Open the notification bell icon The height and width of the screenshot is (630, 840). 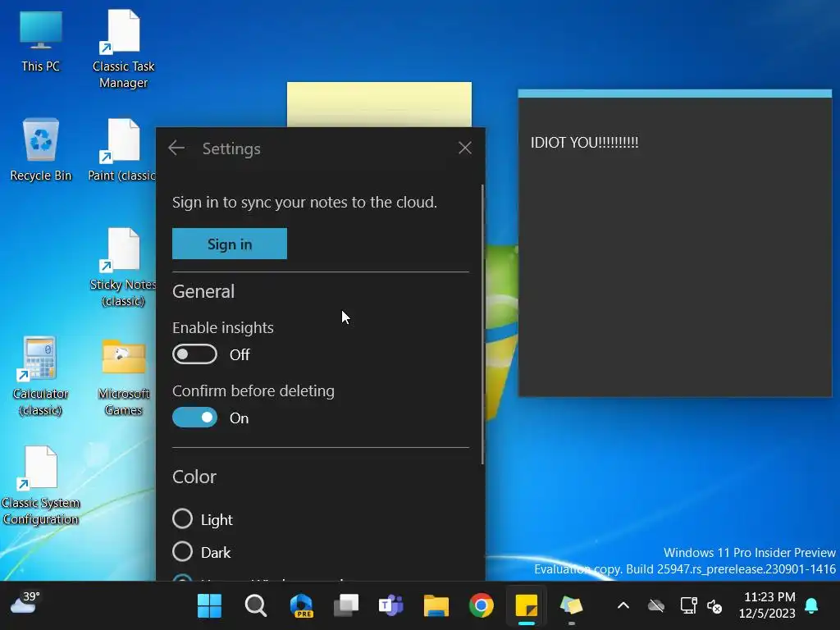click(811, 605)
